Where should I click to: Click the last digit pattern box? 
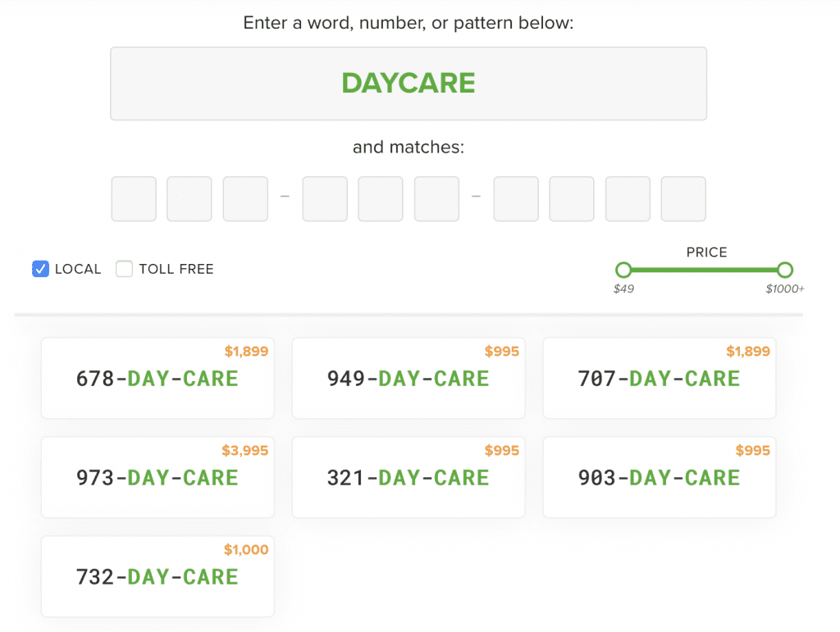(x=683, y=199)
